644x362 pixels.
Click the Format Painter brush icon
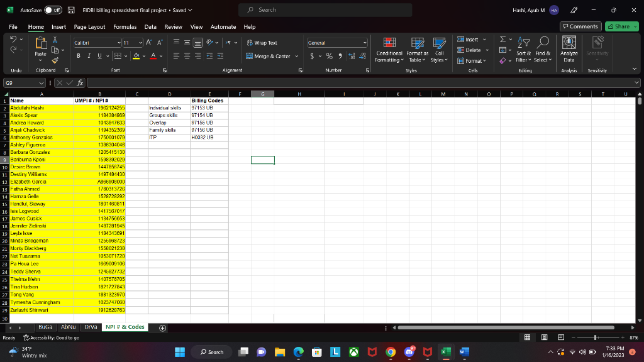click(55, 60)
